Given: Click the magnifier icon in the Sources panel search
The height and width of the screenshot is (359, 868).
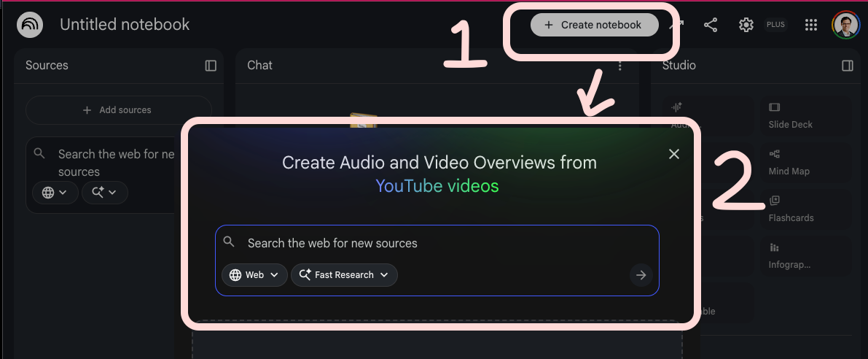Looking at the screenshot, I should [x=39, y=153].
